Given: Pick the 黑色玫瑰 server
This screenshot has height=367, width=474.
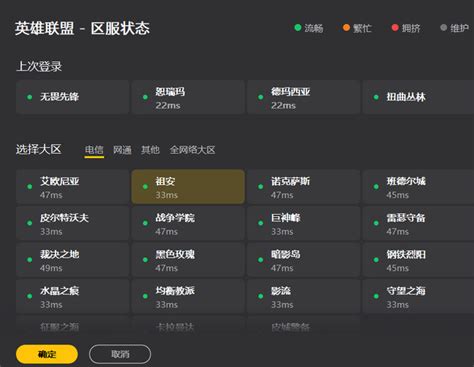Looking at the screenshot, I should (188, 260).
